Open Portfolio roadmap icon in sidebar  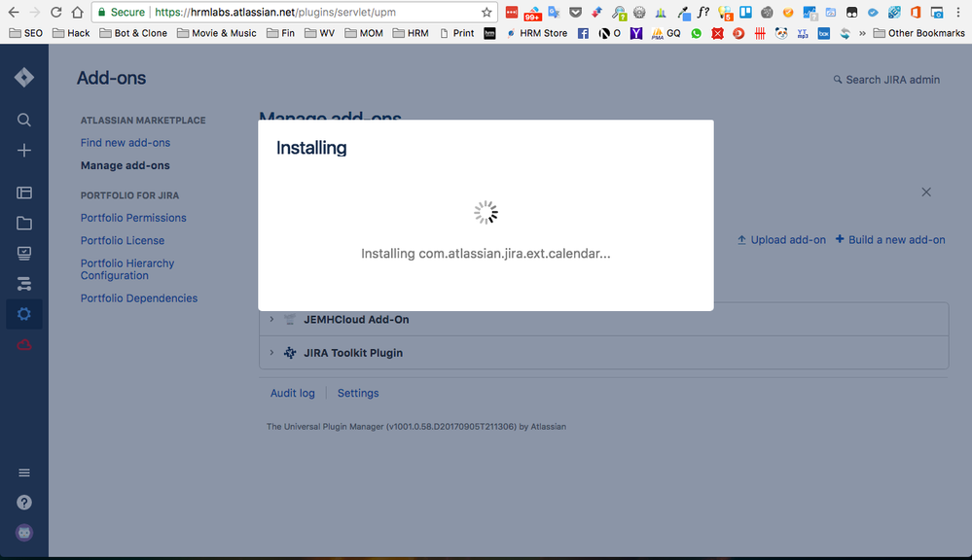(x=24, y=284)
